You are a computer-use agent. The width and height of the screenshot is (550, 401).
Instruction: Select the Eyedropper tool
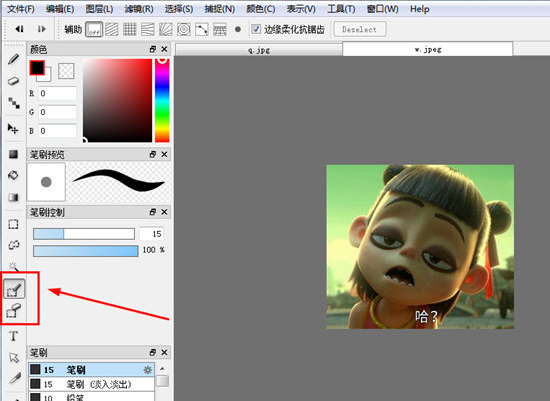pyautogui.click(x=14, y=379)
